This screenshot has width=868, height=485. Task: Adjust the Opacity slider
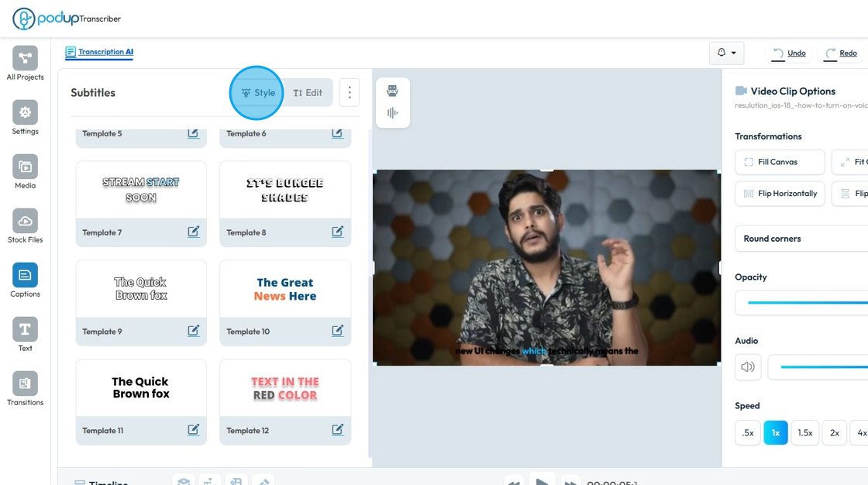[807, 302]
